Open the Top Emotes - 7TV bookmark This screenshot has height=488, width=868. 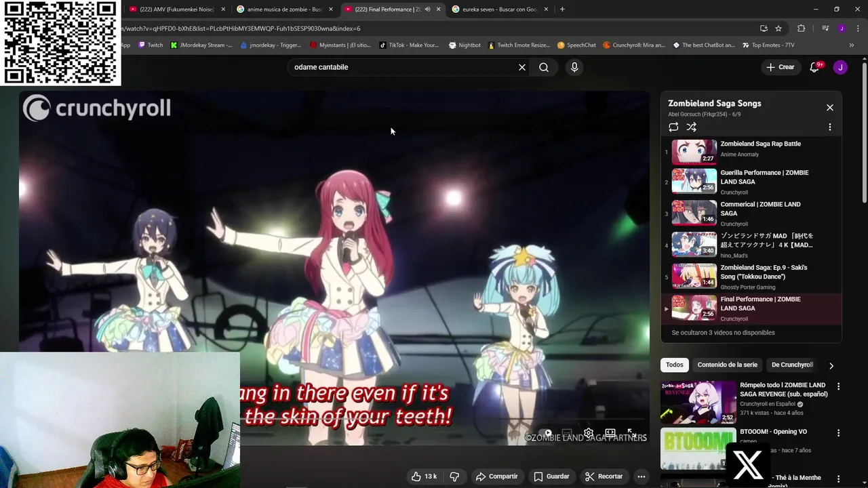pyautogui.click(x=768, y=45)
